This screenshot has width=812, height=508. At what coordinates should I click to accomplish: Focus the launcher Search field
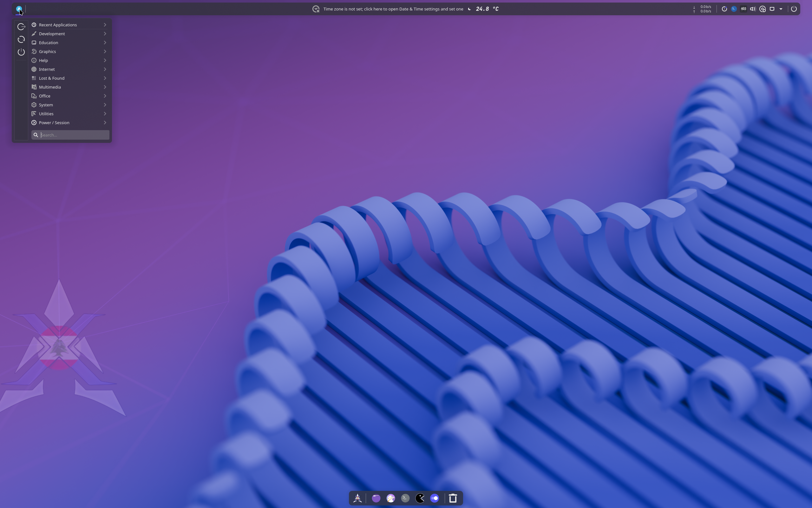pyautogui.click(x=70, y=135)
